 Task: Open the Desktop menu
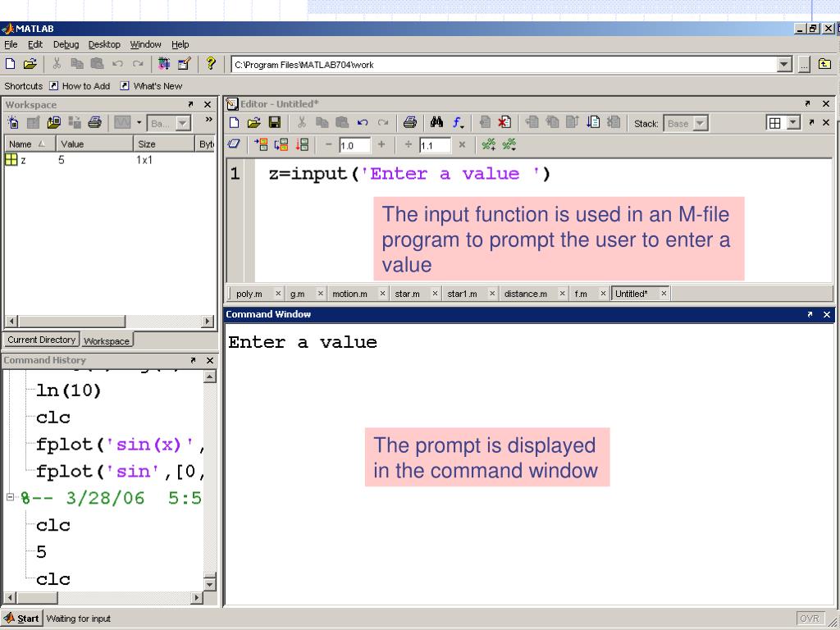tap(104, 44)
